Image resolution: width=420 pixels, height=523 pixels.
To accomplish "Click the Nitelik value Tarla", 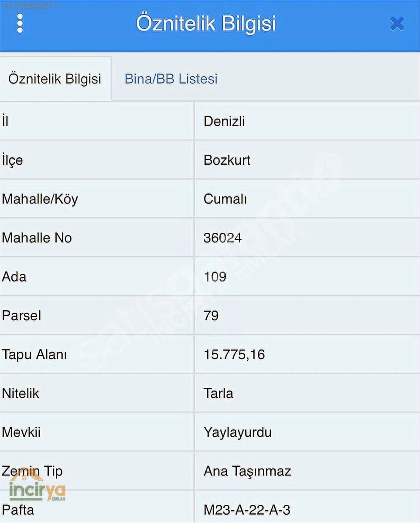I will coord(218,393).
